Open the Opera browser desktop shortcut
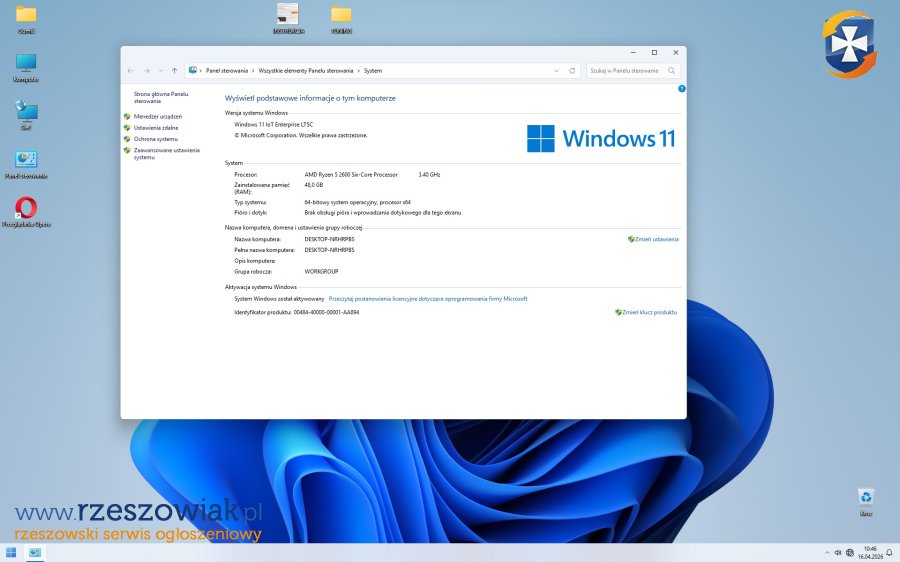The image size is (900, 562). point(26,208)
